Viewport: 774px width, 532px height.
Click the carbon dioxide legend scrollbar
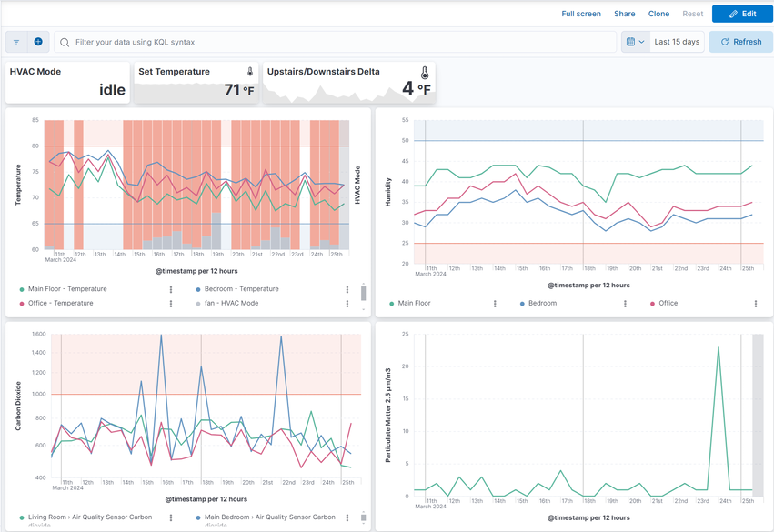(x=363, y=517)
